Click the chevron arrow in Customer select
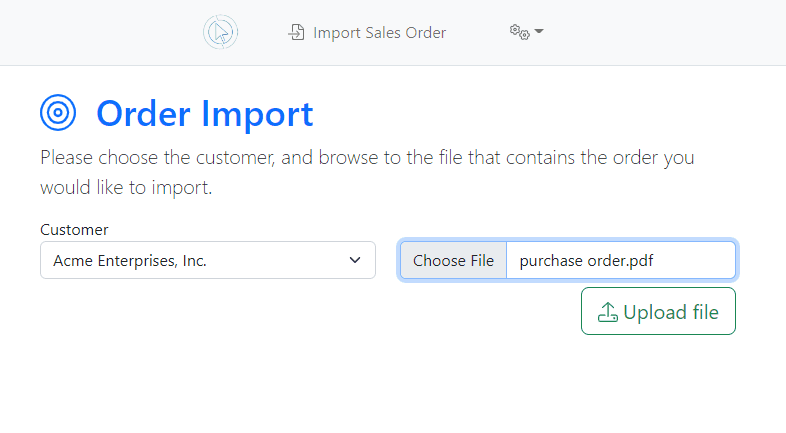Screen dimensions: 786x433 click(x=355, y=260)
